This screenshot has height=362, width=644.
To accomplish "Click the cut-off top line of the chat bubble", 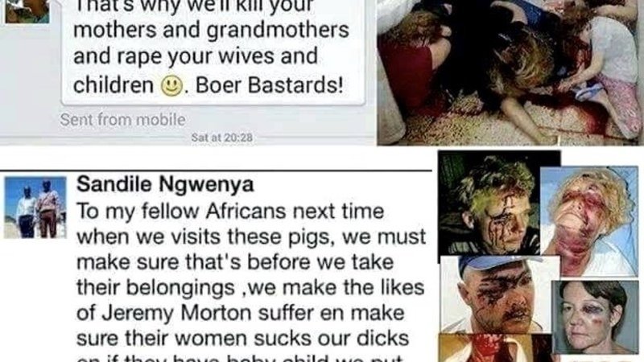I will tap(193, 6).
